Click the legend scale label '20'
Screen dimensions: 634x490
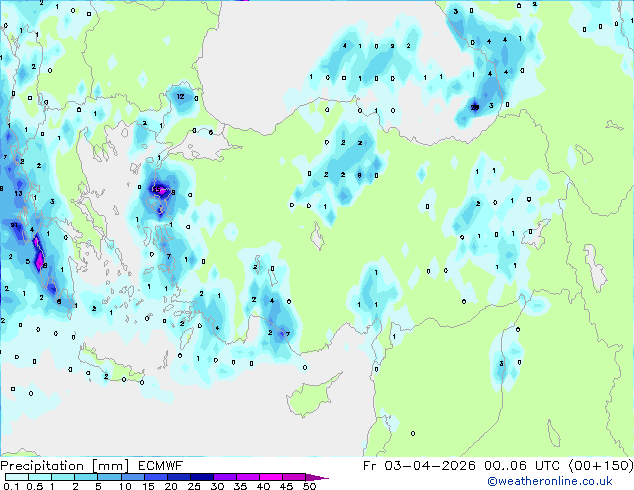[171, 486]
